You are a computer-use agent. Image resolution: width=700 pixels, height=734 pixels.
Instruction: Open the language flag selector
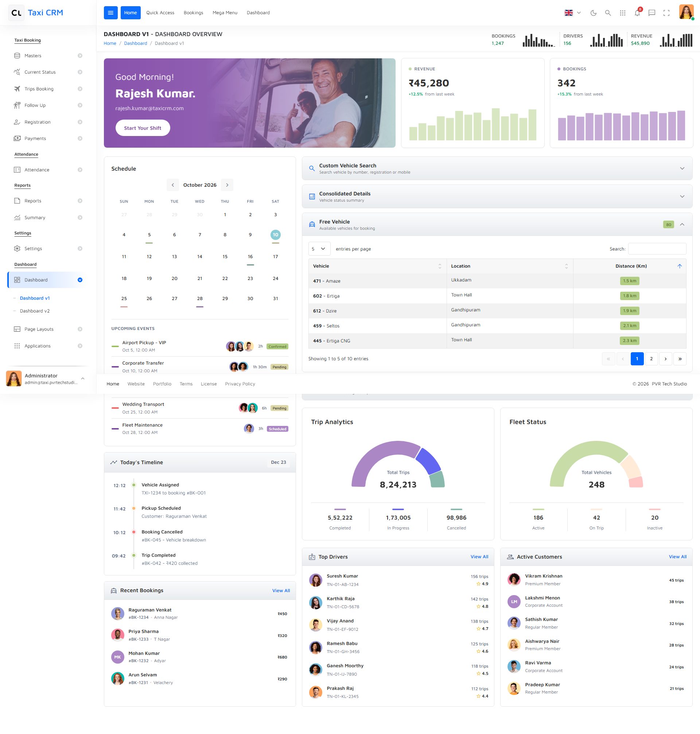point(572,13)
